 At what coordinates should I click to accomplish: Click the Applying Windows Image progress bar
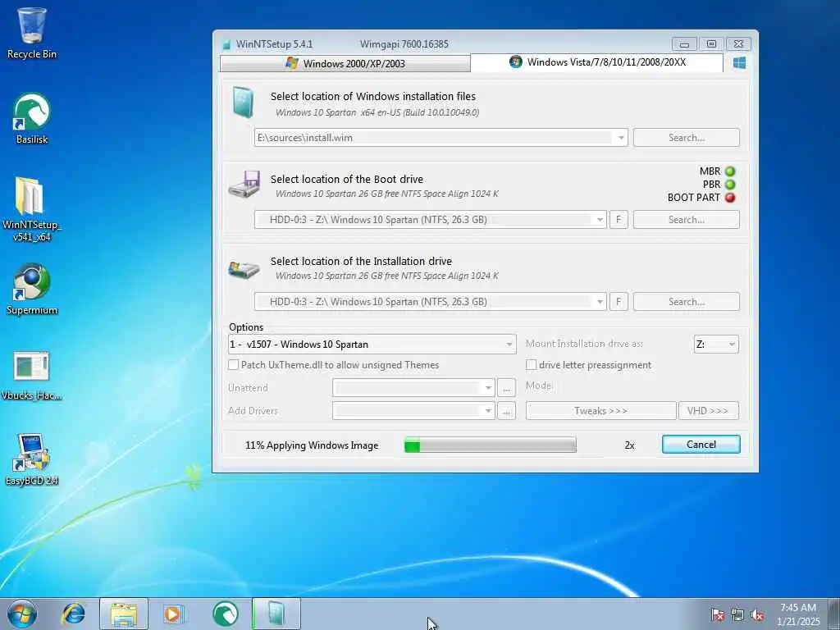point(491,445)
